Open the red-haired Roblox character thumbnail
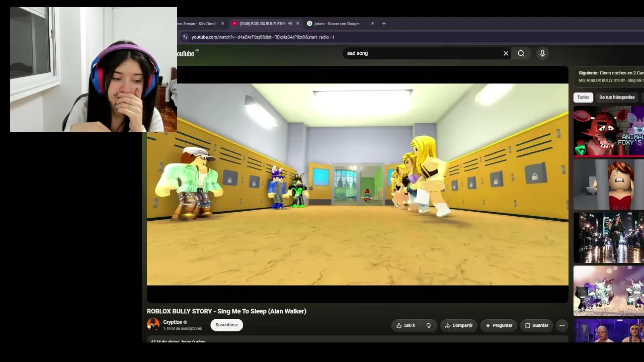 click(x=609, y=185)
